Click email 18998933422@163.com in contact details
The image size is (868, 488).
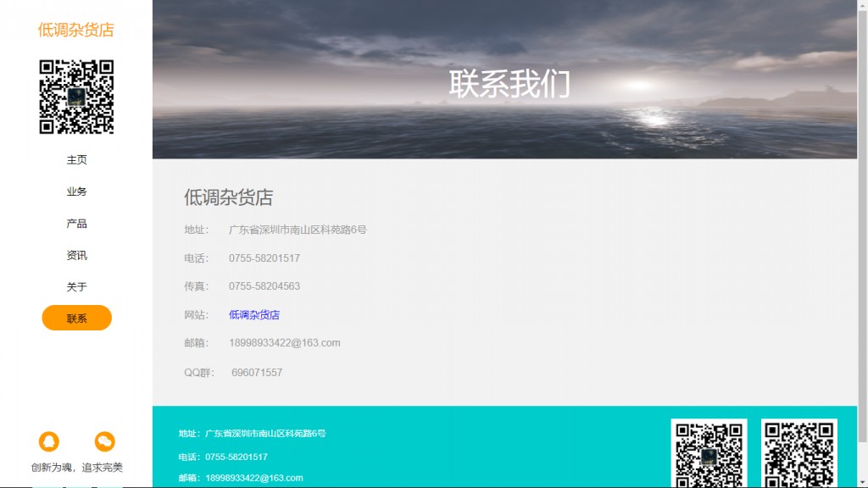[x=285, y=343]
